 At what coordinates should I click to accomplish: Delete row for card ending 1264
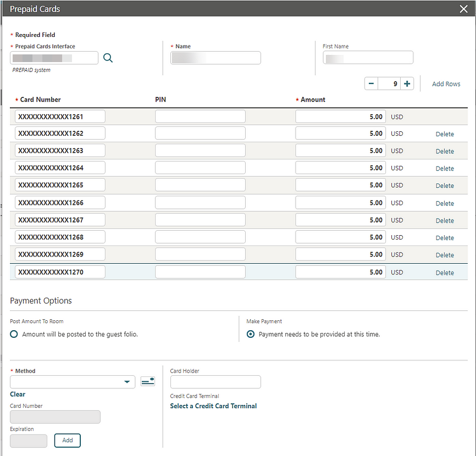pos(445,168)
